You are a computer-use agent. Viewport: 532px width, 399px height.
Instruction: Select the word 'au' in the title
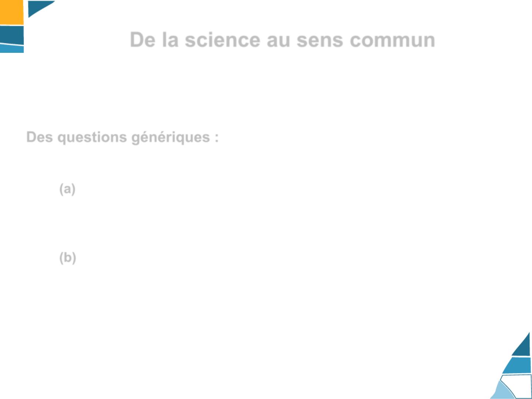coord(278,40)
